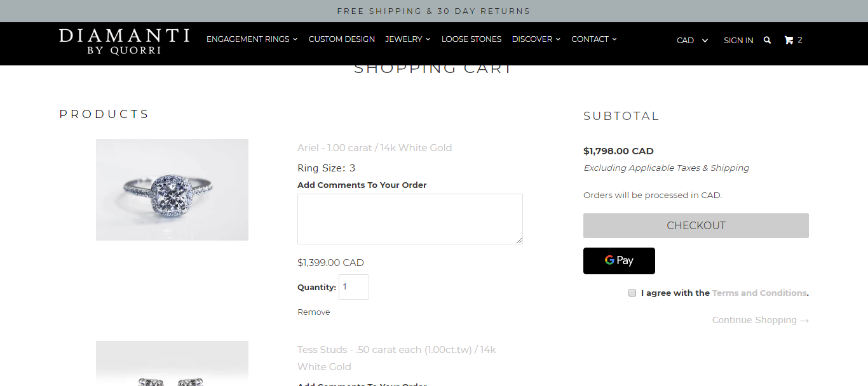Image resolution: width=868 pixels, height=386 pixels.
Task: Expand the Engagement Rings menu
Action: click(x=252, y=39)
